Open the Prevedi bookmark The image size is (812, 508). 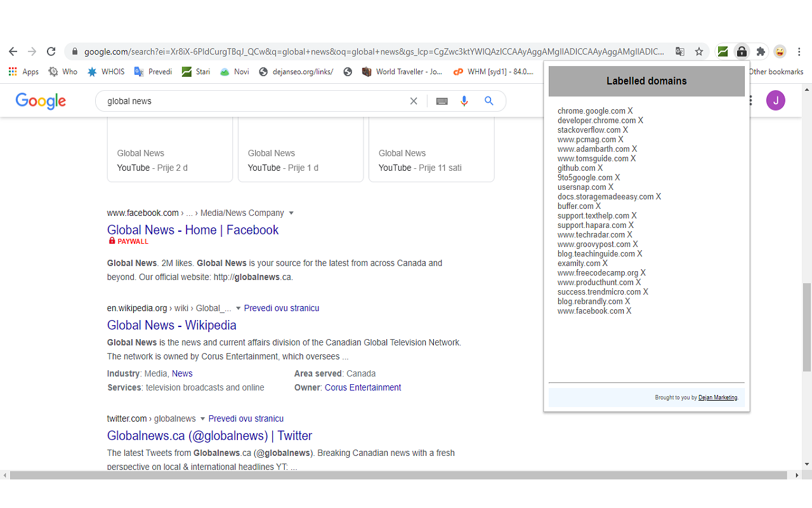tap(153, 72)
